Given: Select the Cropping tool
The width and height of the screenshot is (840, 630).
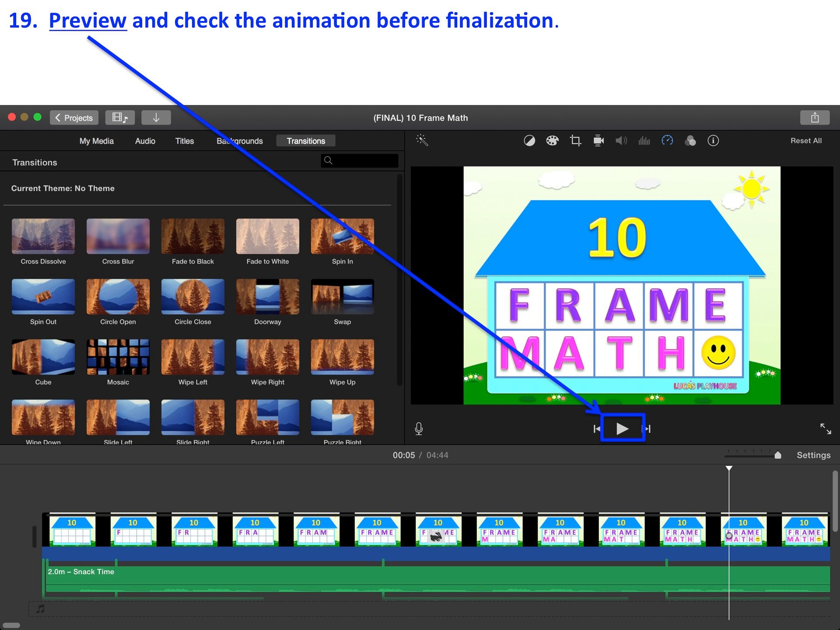Looking at the screenshot, I should pyautogui.click(x=575, y=140).
